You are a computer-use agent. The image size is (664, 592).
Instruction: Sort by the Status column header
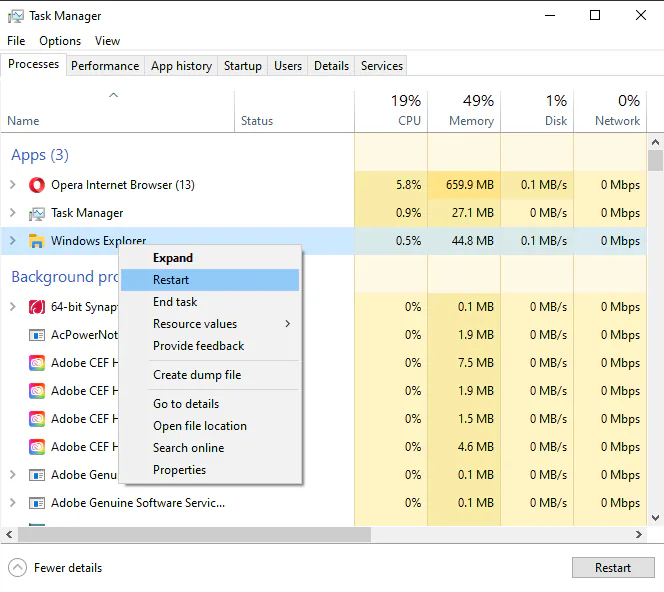point(294,112)
